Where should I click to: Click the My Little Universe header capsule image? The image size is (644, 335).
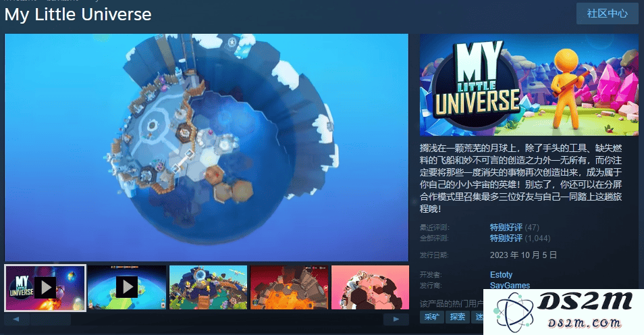tap(529, 85)
